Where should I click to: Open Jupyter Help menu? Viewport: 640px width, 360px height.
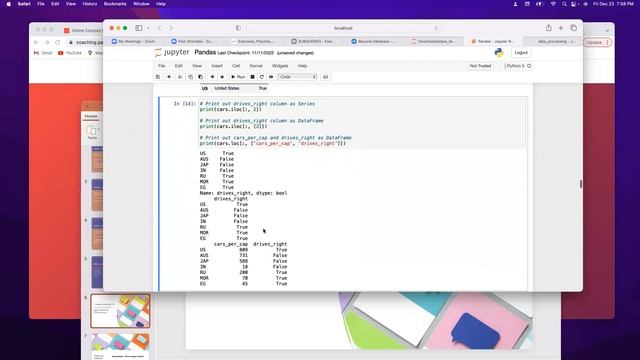(x=302, y=66)
